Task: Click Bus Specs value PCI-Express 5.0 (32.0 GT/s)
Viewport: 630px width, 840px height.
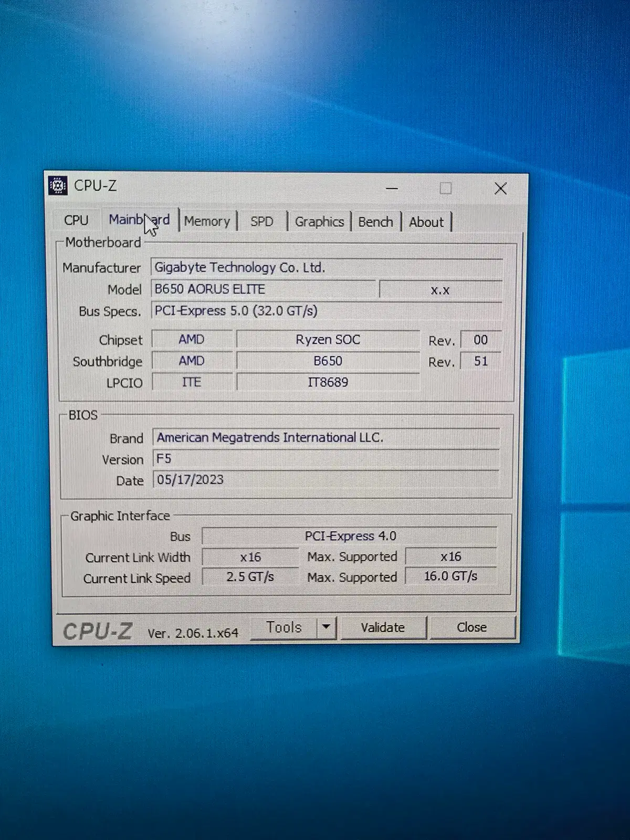Action: coord(327,311)
